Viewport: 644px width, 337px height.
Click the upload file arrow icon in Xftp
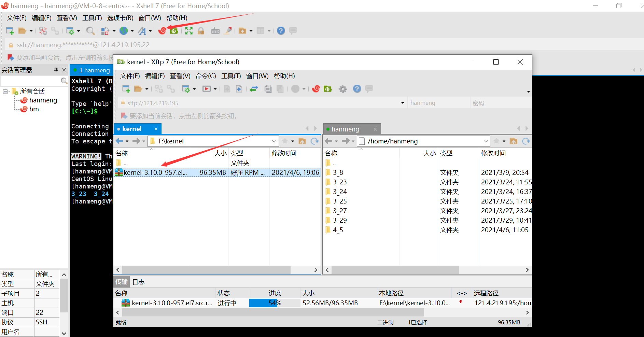239,89
